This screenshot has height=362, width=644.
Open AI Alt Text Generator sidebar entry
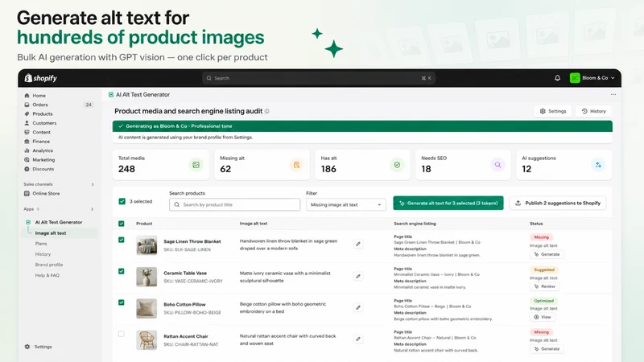(59, 222)
